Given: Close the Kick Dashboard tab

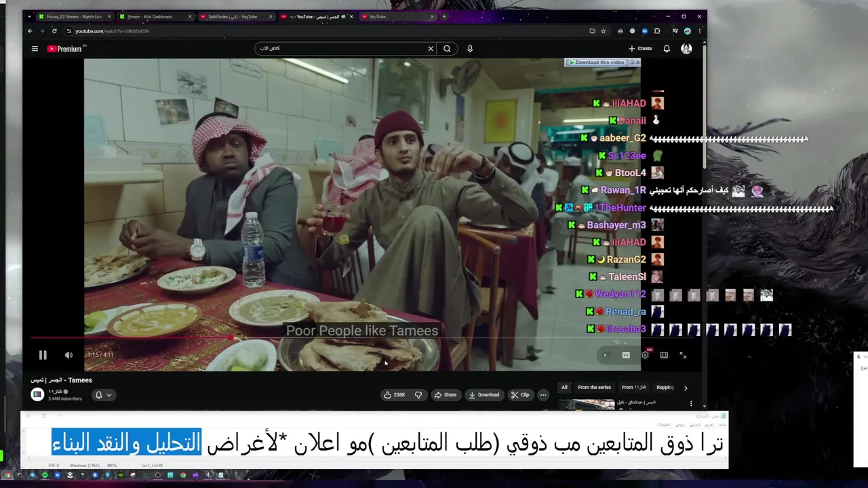Looking at the screenshot, I should 190,16.
